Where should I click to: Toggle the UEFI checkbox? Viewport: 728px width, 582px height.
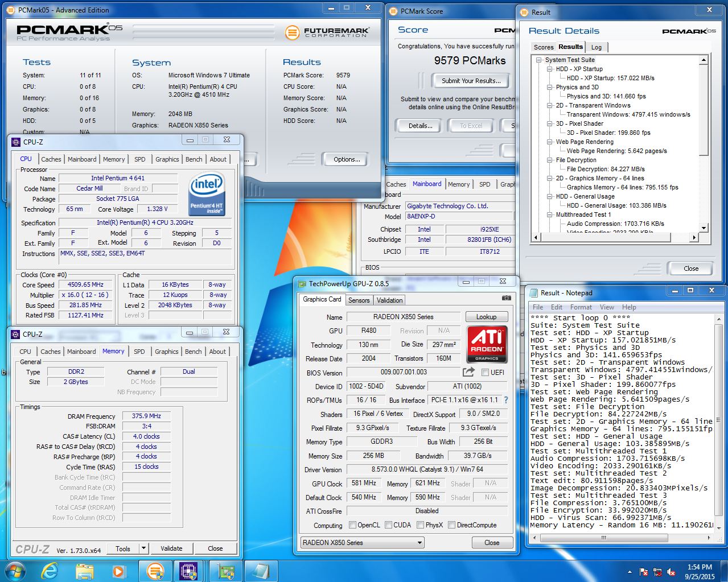tap(485, 373)
